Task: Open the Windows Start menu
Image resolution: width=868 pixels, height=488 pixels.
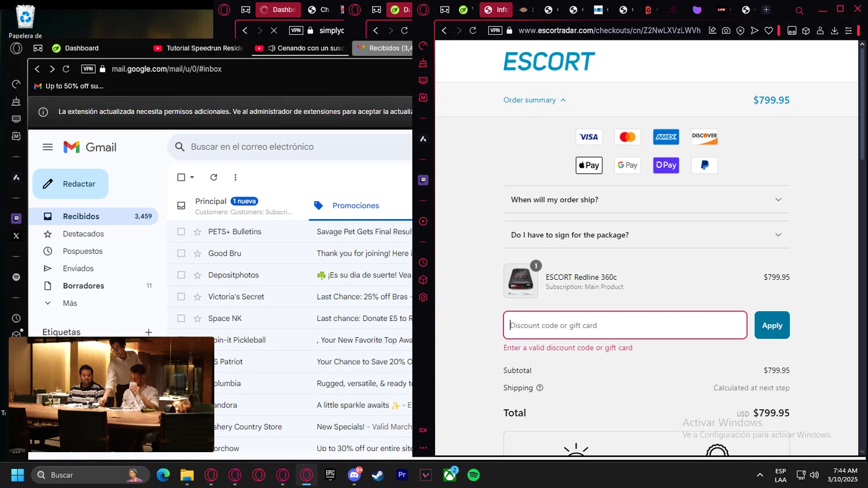Action: (x=17, y=475)
